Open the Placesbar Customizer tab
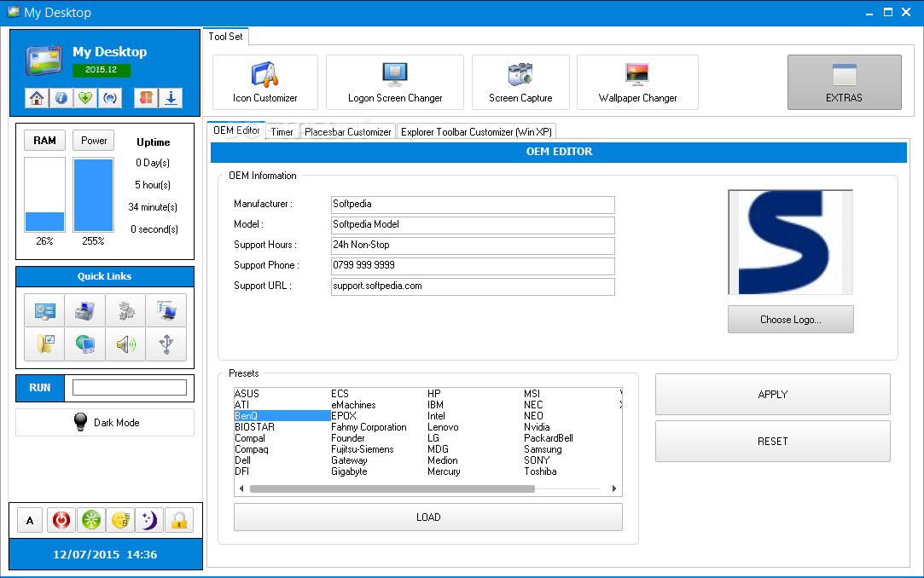Screen dimensions: 924x578 [x=348, y=132]
